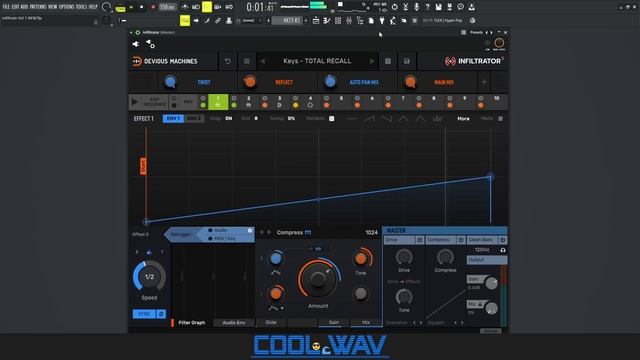This screenshot has width=640, height=360.
Task: Toggle the Master Compress power button
Action: tap(461, 240)
